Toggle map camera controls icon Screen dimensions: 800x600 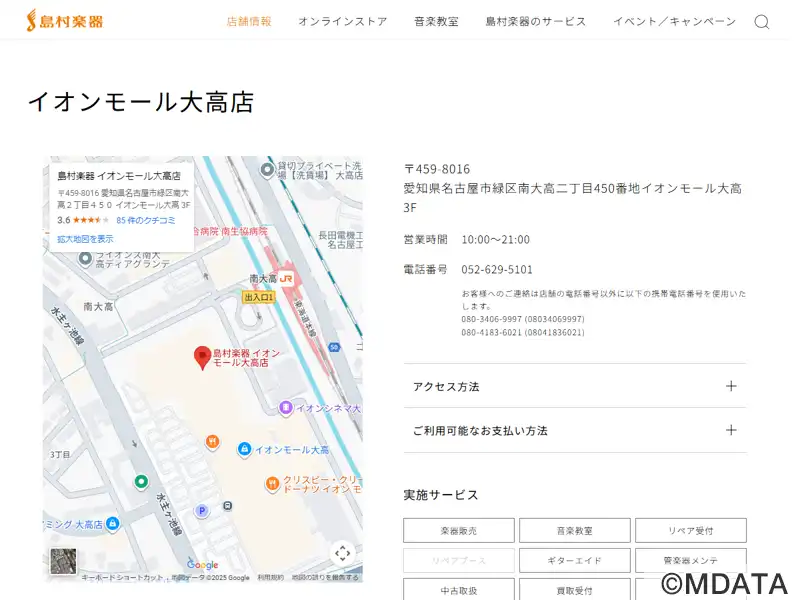[x=342, y=554]
